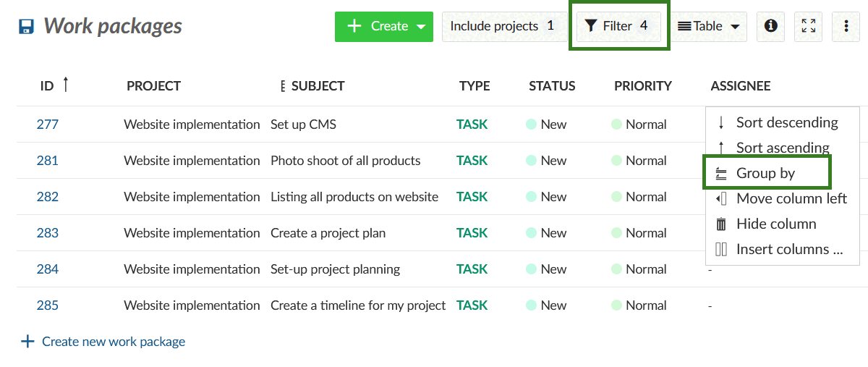Select Move column left menu entry
The image size is (868, 367).
pyautogui.click(x=791, y=198)
